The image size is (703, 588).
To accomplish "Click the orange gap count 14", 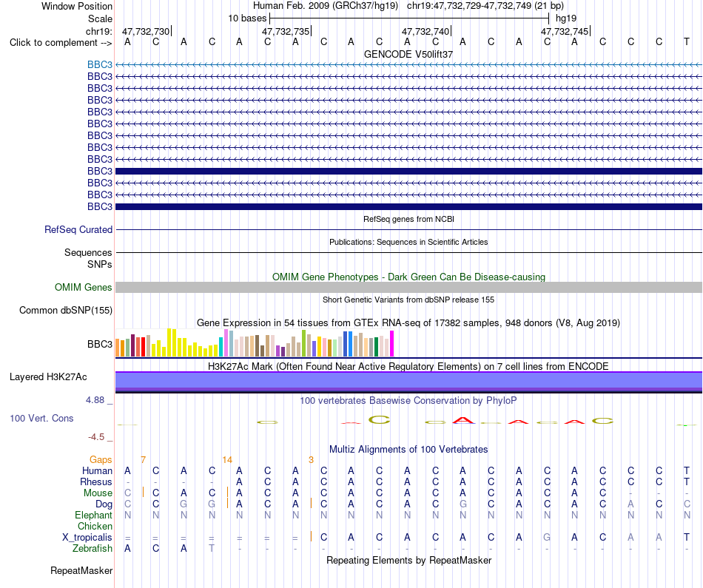I will [x=227, y=460].
